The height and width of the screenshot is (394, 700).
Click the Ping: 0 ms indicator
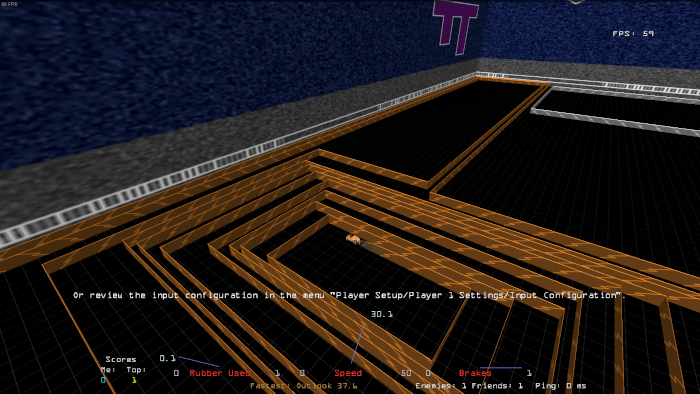(560, 386)
